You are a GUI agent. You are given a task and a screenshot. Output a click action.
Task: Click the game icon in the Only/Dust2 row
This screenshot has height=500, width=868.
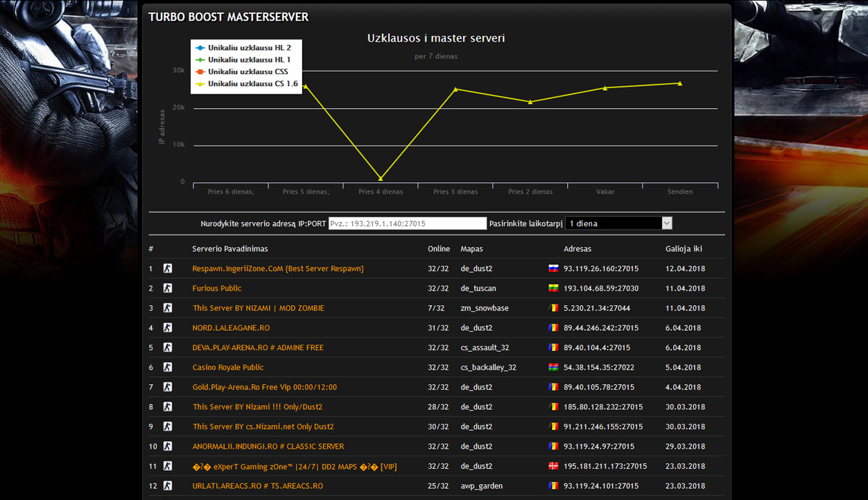pos(167,406)
